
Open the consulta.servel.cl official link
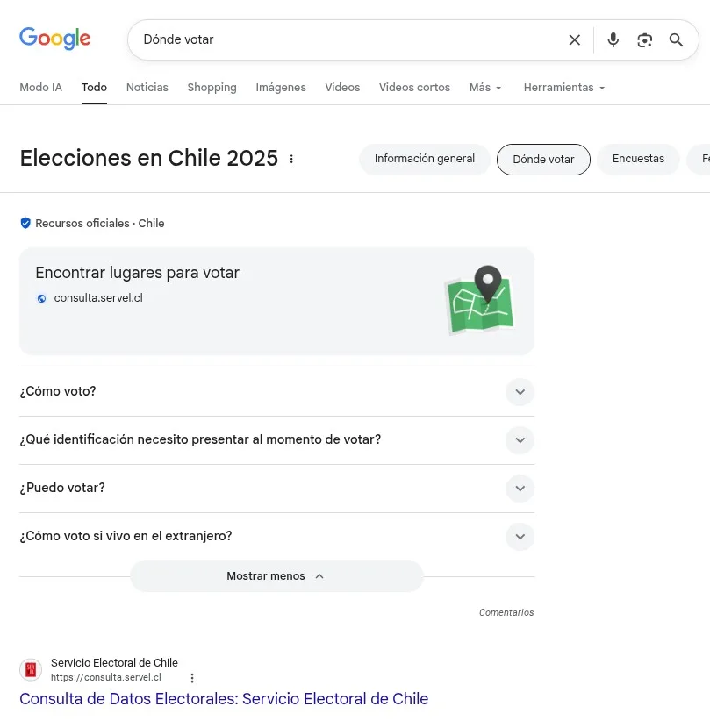click(x=98, y=298)
